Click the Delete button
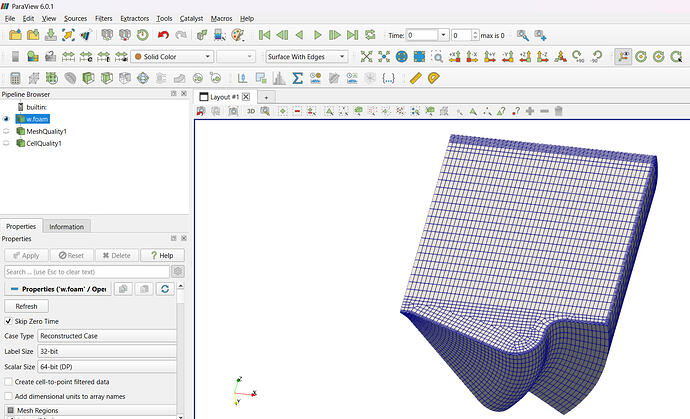Screen dimensions: 690x419 117,255
